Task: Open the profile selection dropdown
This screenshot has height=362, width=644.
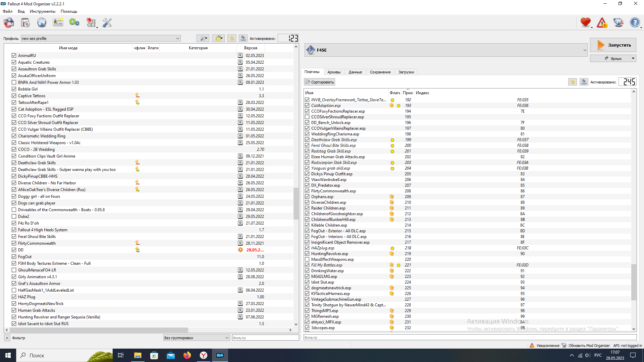Action: click(x=101, y=39)
